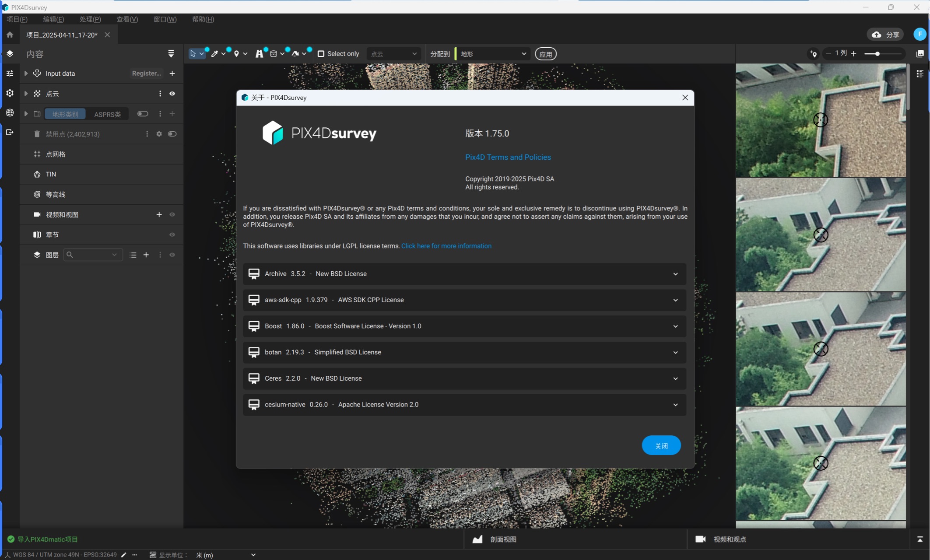Toggle the Select only checkbox
The height and width of the screenshot is (560, 930).
coord(321,54)
